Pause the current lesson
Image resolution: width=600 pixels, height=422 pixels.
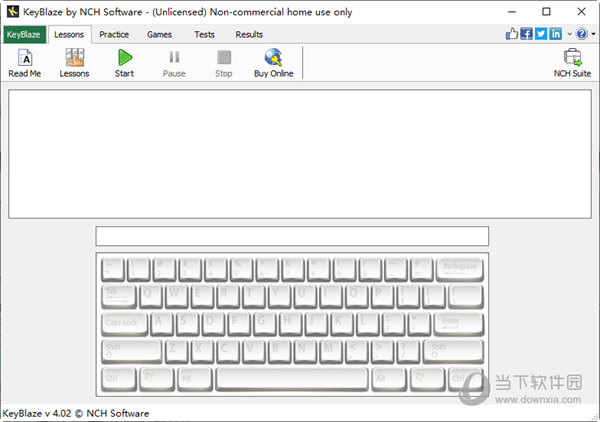point(174,63)
